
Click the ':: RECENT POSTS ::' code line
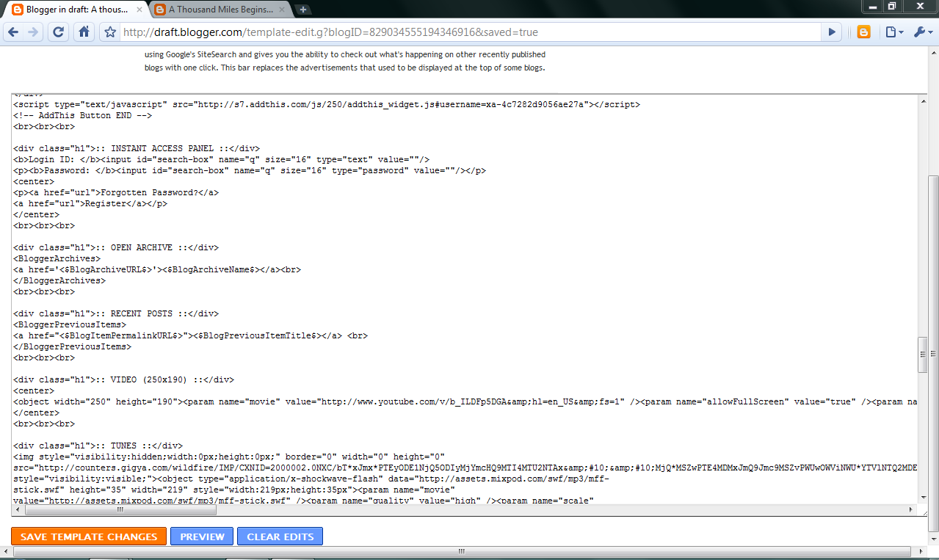116,313
